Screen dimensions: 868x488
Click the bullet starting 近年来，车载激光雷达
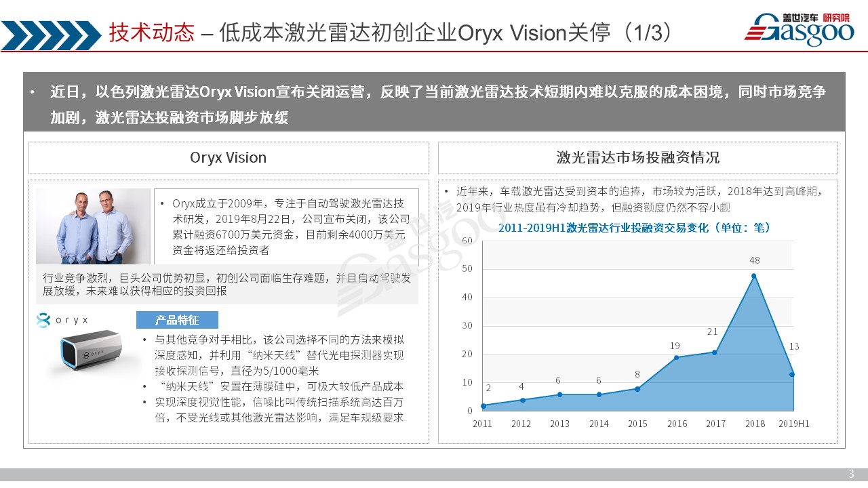pos(641,199)
